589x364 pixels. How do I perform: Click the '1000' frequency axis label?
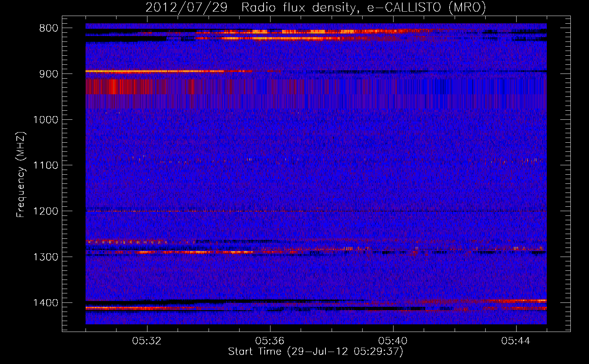(46, 120)
